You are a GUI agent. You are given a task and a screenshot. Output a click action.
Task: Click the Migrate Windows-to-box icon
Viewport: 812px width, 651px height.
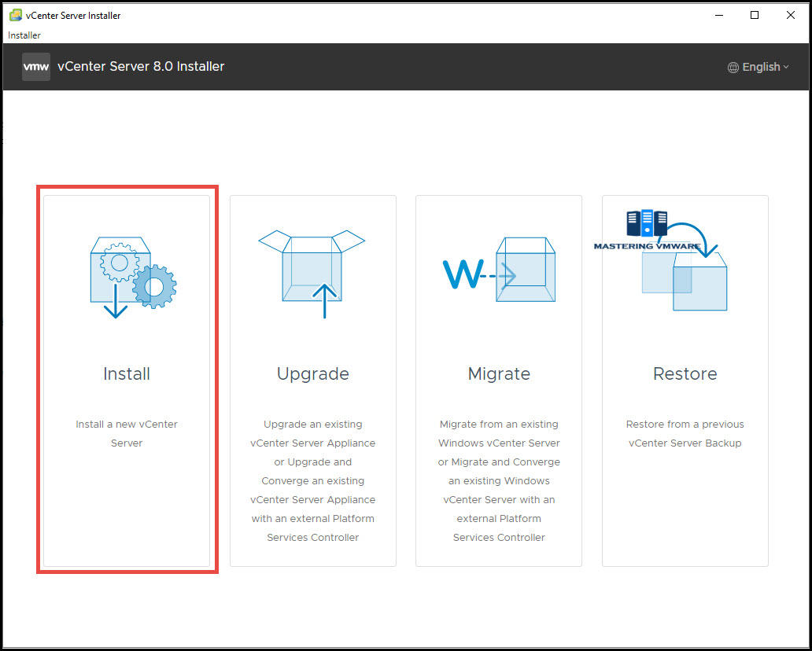click(x=499, y=270)
